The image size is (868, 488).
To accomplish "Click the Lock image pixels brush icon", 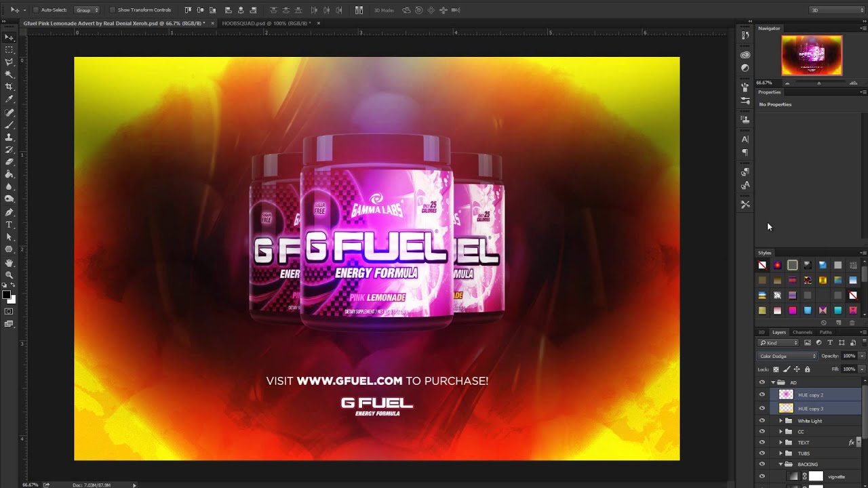I will click(x=787, y=369).
